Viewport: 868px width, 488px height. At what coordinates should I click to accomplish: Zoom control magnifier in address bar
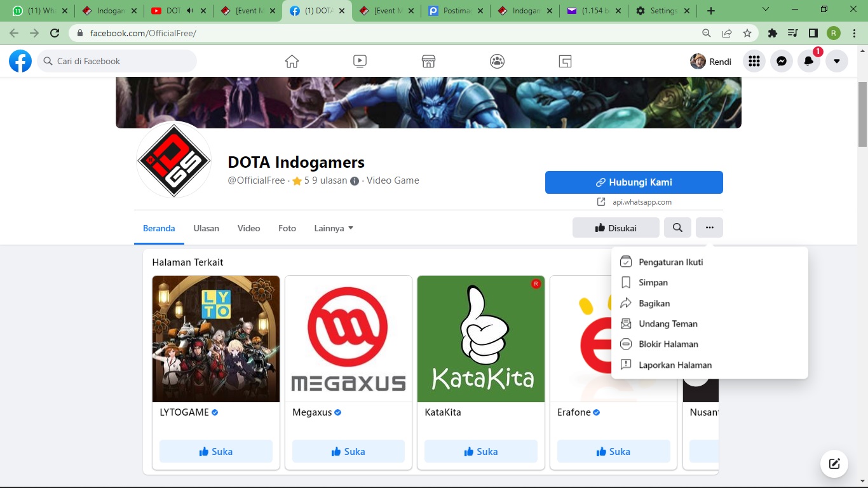click(x=707, y=33)
